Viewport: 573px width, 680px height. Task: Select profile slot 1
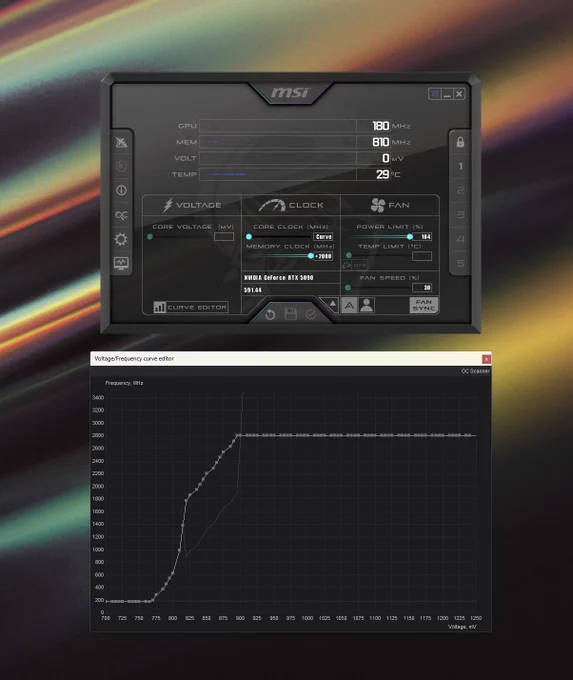(x=460, y=166)
